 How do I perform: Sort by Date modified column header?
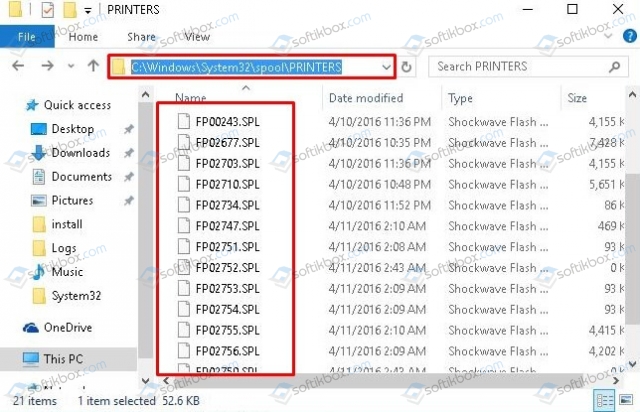coord(368,98)
